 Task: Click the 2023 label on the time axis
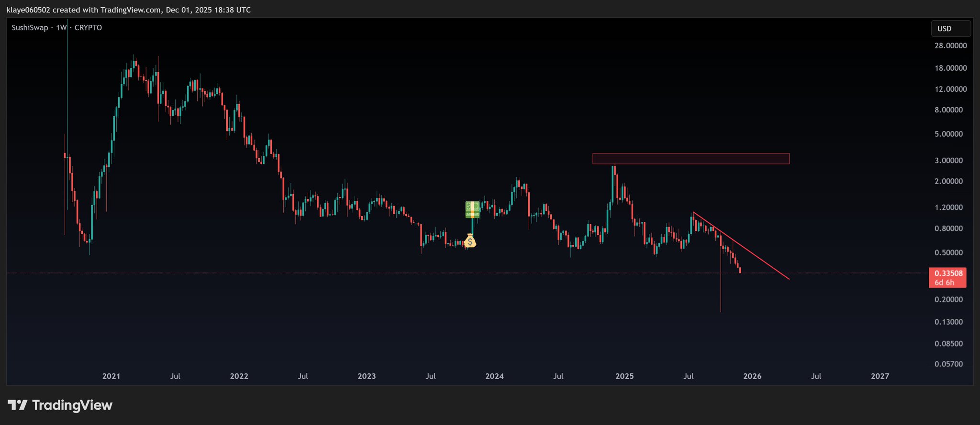point(367,376)
